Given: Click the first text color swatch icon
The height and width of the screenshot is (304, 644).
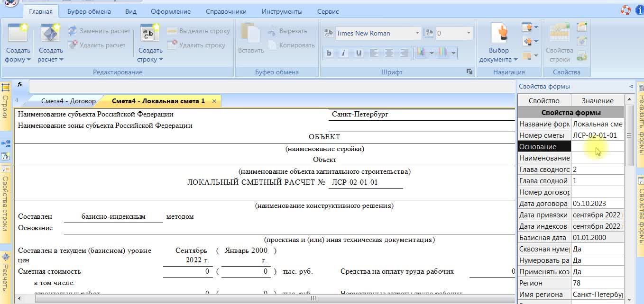Looking at the screenshot, I should click(x=420, y=53).
